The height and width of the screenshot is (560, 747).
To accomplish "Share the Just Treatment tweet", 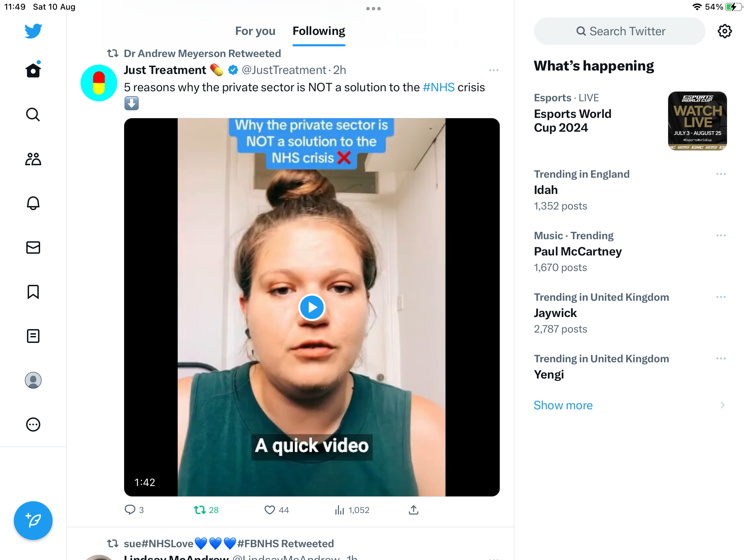I will click(x=414, y=510).
